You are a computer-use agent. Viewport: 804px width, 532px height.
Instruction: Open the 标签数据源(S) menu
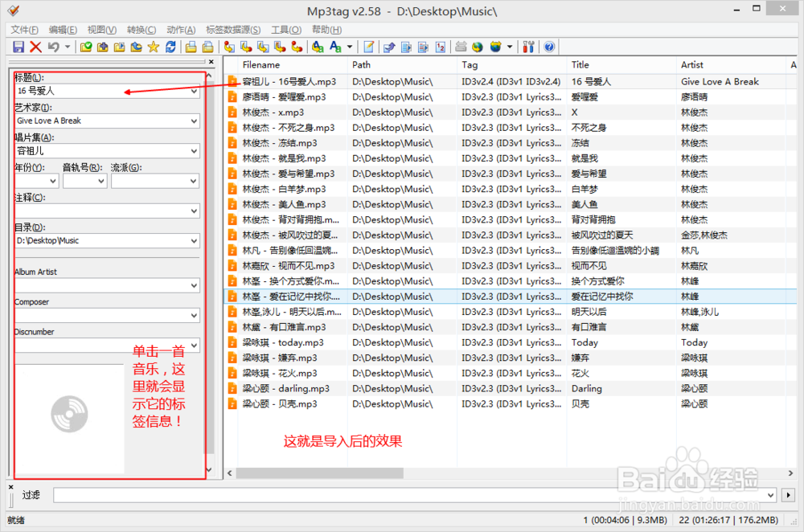coord(233,30)
